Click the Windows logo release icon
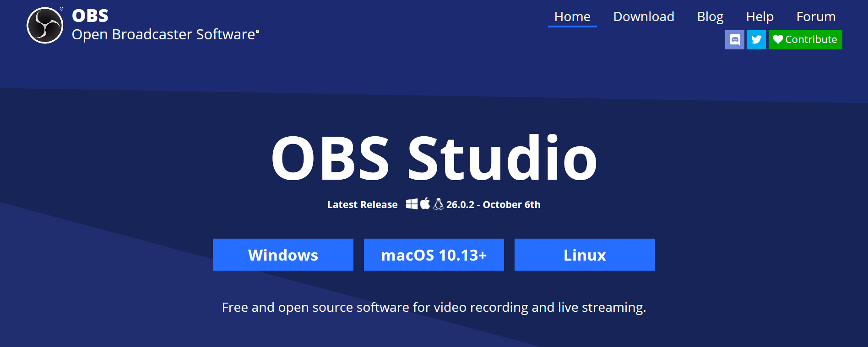 412,204
